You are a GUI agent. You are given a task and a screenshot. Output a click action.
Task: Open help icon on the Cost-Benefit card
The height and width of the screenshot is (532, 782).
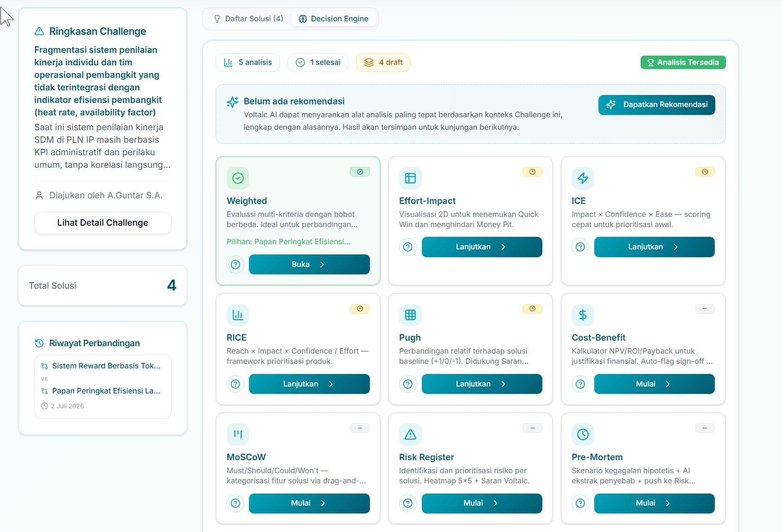pyautogui.click(x=580, y=384)
